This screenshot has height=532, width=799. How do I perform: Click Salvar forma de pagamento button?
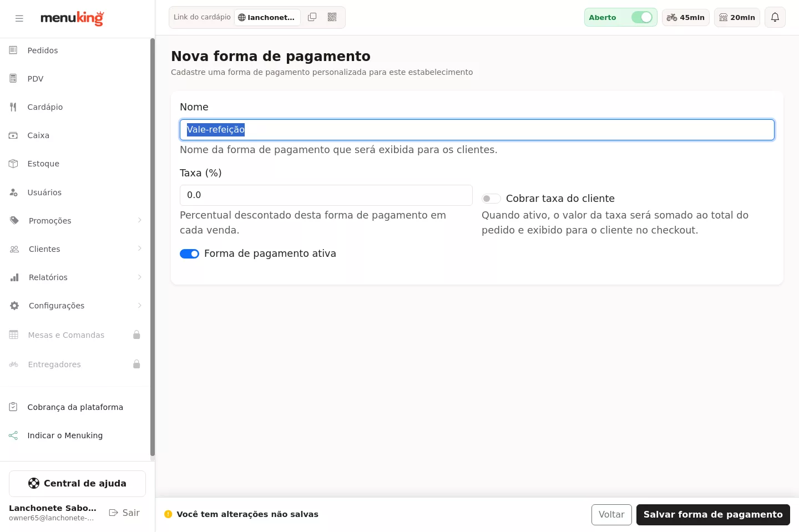tap(713, 515)
